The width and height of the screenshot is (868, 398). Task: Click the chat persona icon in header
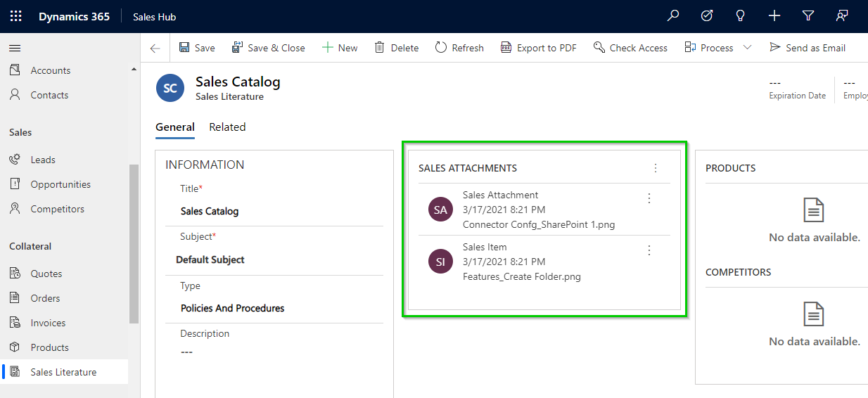(842, 16)
